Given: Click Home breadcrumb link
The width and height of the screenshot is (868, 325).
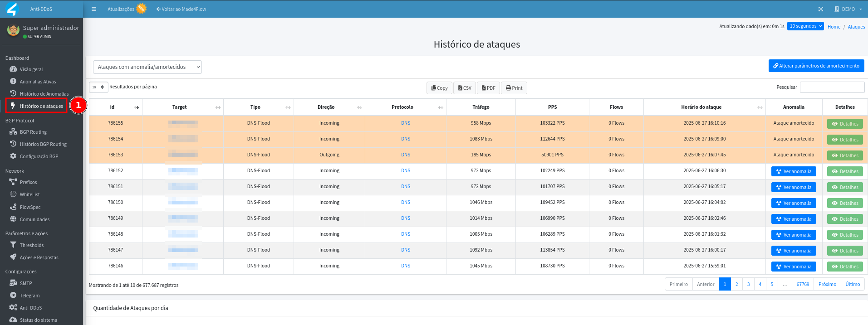Looking at the screenshot, I should (x=834, y=27).
